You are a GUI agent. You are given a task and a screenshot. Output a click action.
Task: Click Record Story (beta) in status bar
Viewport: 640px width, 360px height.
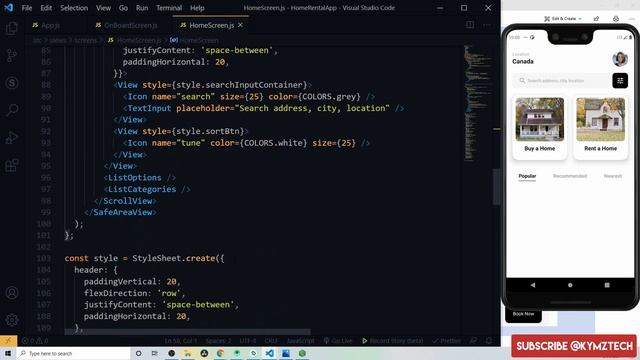[x=392, y=340]
